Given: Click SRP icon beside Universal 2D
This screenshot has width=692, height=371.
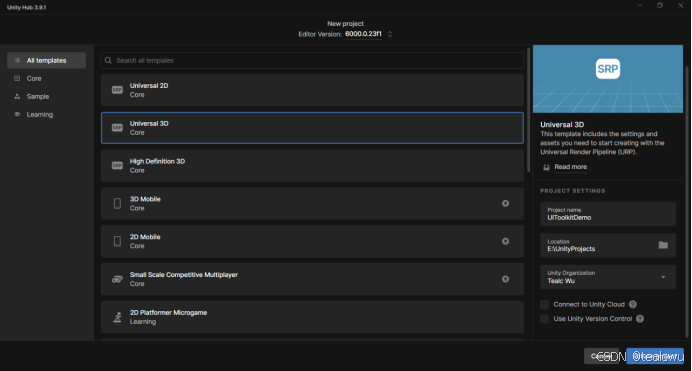Looking at the screenshot, I should pos(117,90).
